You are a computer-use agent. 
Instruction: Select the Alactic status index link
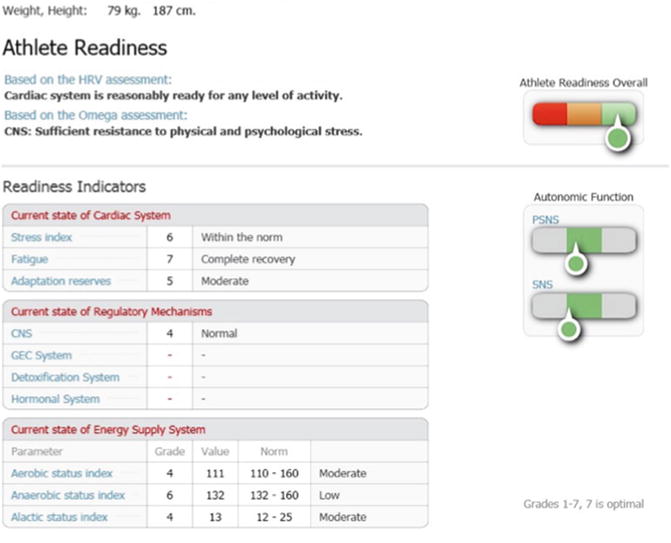pos(59,517)
